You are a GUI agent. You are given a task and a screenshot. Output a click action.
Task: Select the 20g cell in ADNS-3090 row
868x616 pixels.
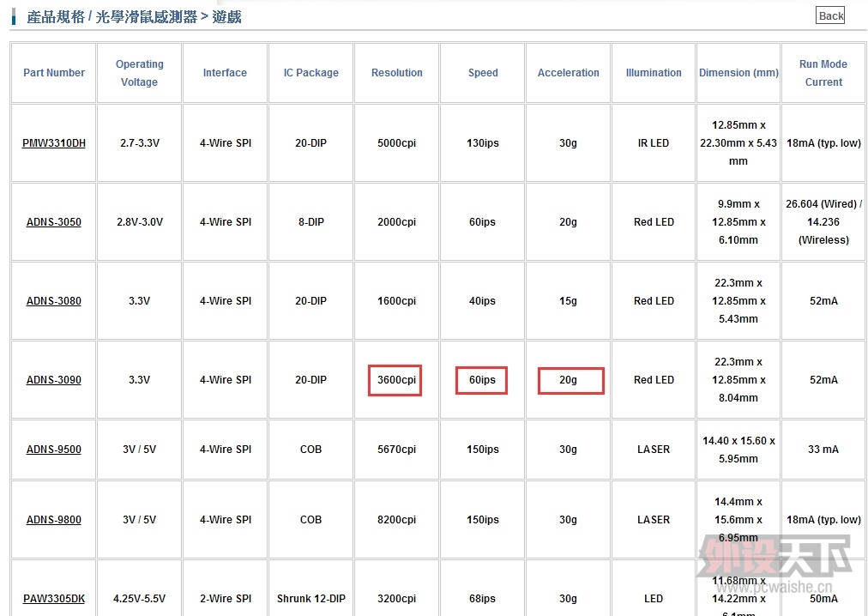pos(568,380)
